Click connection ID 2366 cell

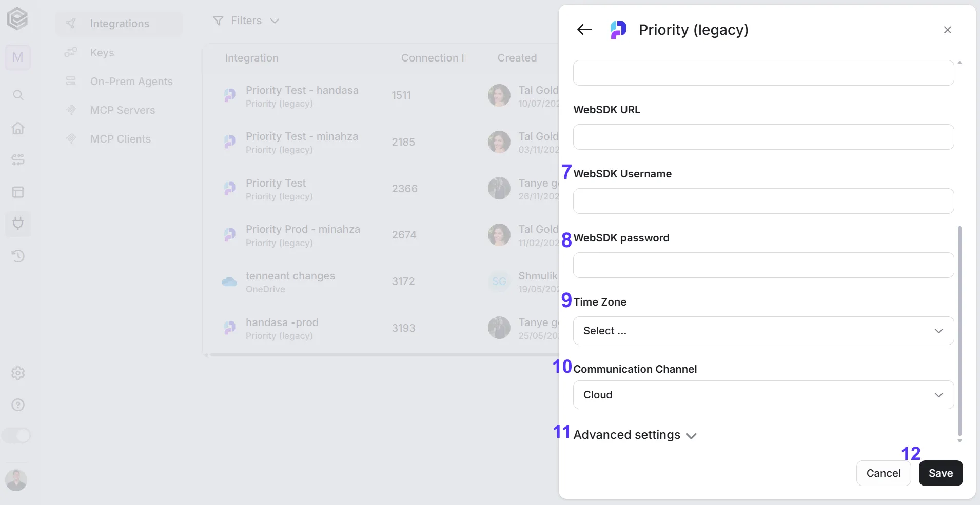405,189
